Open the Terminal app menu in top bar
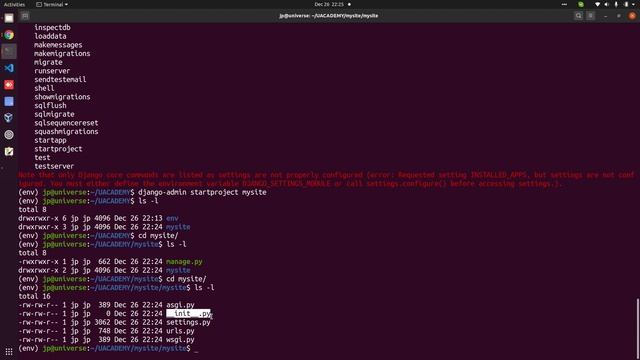Viewport: 640px width, 360px height. click(x=52, y=4)
